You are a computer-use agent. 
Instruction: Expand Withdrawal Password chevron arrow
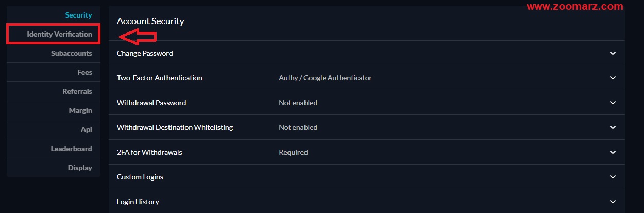pyautogui.click(x=613, y=103)
